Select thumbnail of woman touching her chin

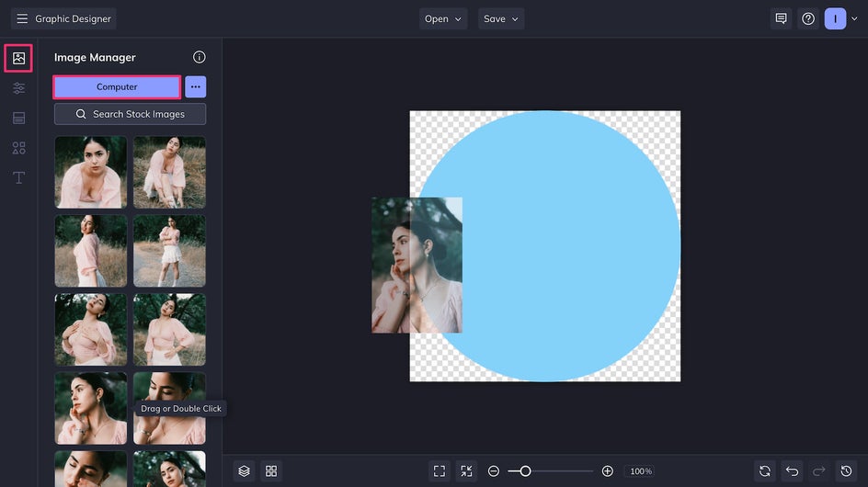[91, 408]
